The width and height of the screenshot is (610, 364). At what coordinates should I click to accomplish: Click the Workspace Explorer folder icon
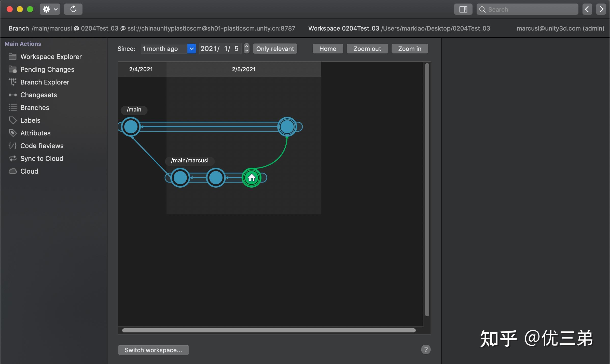click(x=12, y=57)
